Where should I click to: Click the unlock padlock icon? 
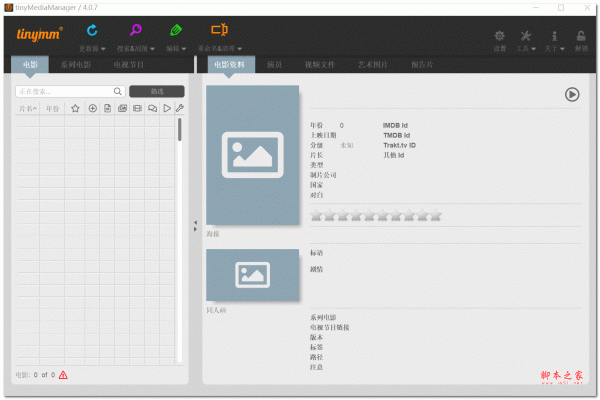pos(581,36)
